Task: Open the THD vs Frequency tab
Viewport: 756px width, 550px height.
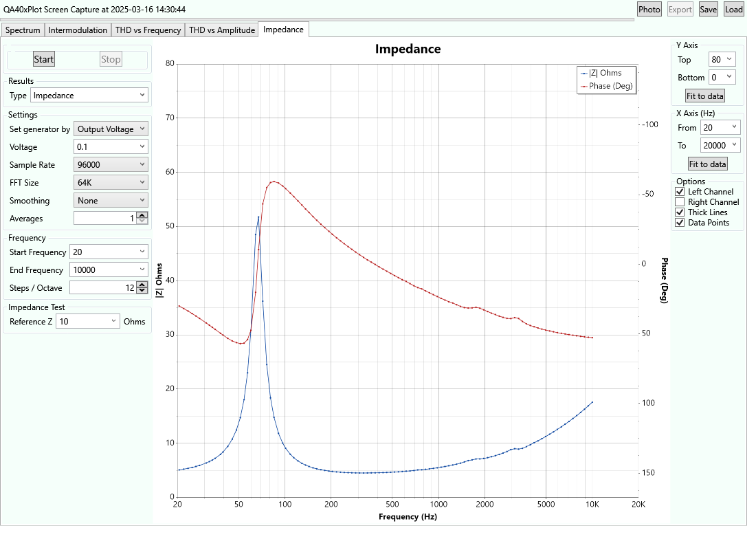Action: coord(148,30)
